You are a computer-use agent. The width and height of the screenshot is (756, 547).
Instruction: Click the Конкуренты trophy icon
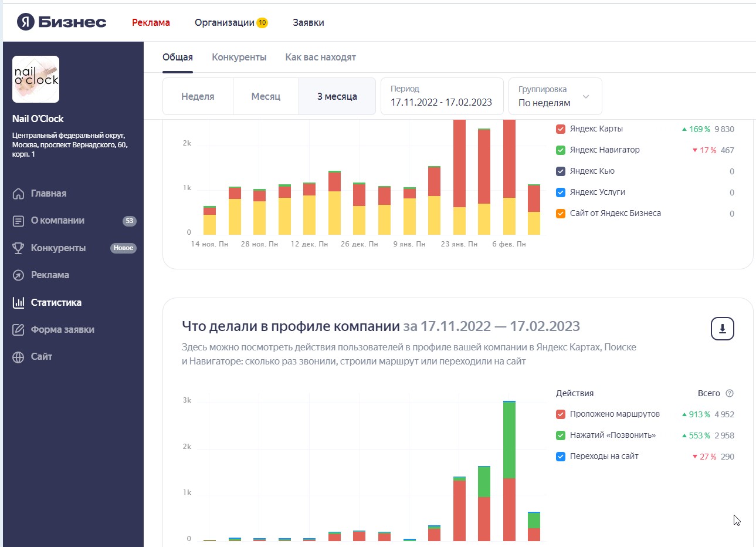[x=18, y=248]
